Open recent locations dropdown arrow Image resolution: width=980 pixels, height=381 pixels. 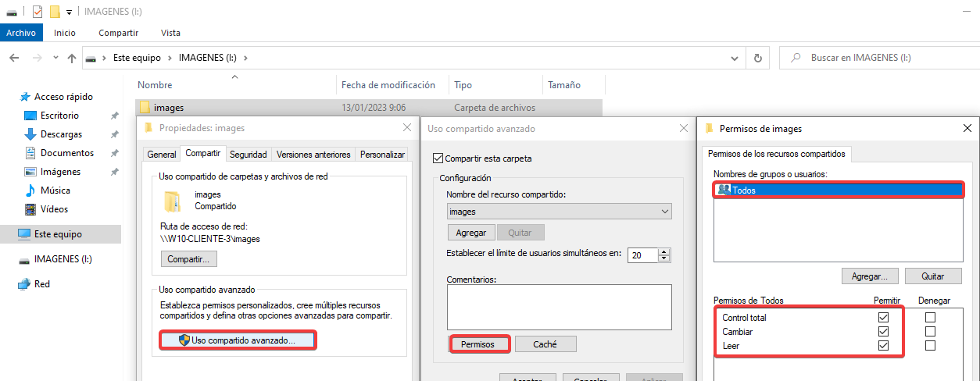[x=55, y=59]
